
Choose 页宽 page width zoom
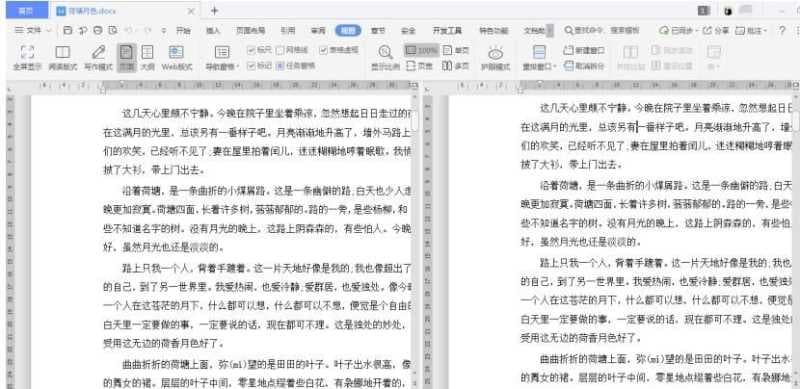tap(419, 66)
